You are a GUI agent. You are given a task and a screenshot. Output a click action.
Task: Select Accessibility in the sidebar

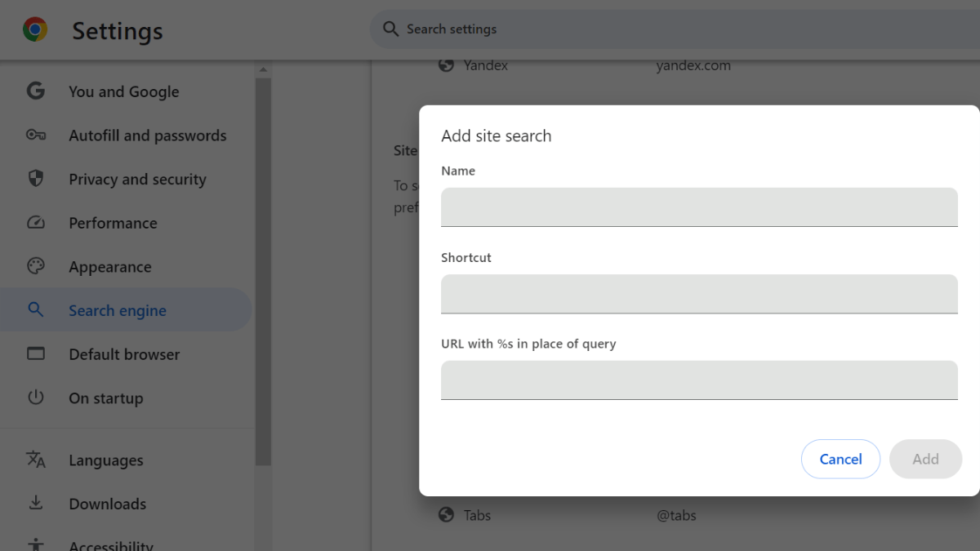(111, 544)
